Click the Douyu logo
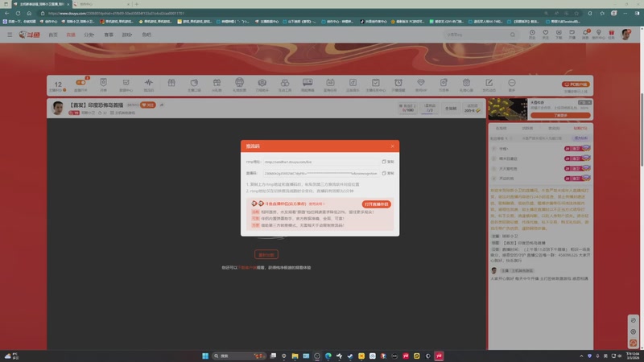The width and height of the screenshot is (644, 362). pyautogui.click(x=29, y=35)
